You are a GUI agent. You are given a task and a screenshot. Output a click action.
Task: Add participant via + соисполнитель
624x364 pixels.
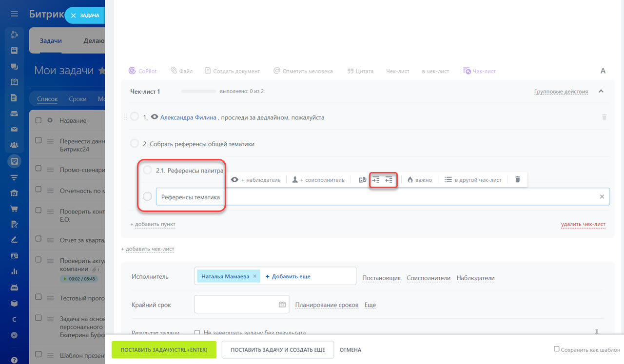point(318,180)
